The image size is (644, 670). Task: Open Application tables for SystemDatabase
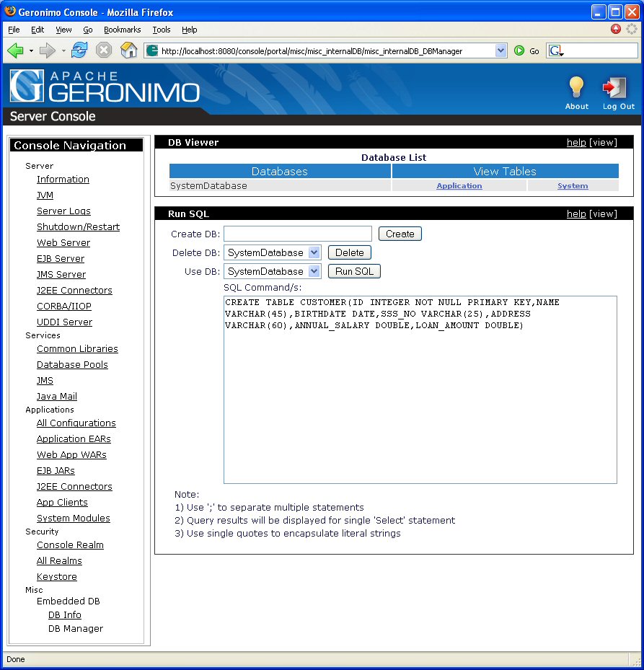pyautogui.click(x=459, y=186)
